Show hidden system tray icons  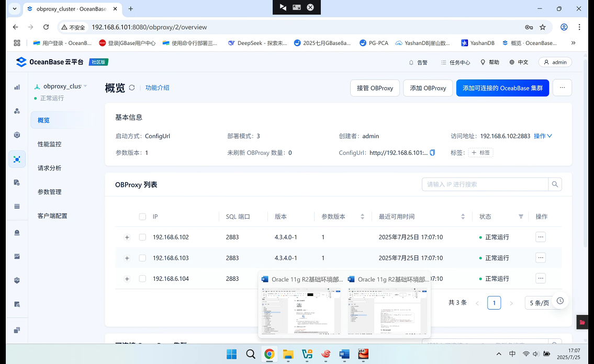pos(499,354)
